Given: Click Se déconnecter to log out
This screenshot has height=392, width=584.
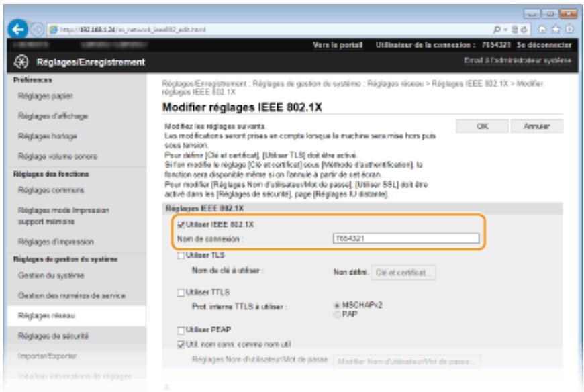Looking at the screenshot, I should [x=544, y=45].
